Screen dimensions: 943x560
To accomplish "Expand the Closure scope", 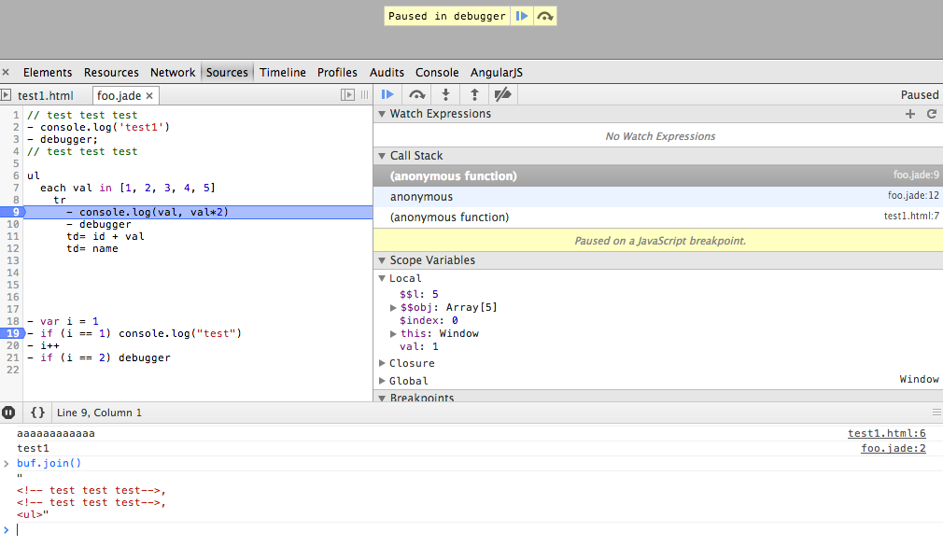I will (x=382, y=363).
